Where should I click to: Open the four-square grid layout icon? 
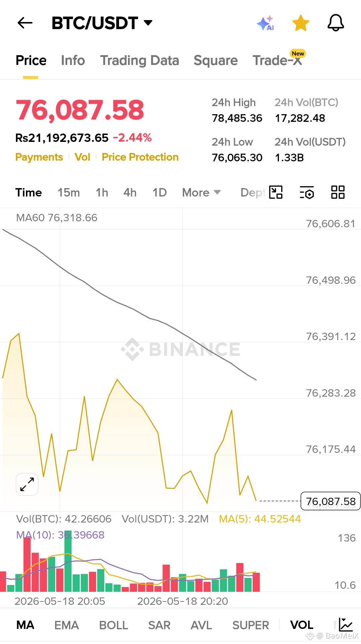[338, 192]
